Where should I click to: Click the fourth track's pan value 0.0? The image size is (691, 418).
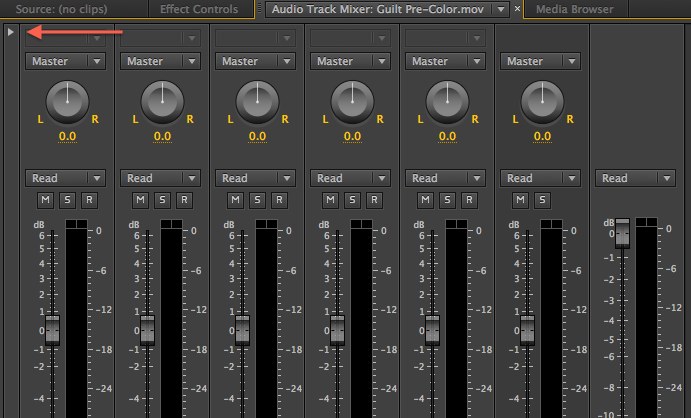pyautogui.click(x=352, y=136)
